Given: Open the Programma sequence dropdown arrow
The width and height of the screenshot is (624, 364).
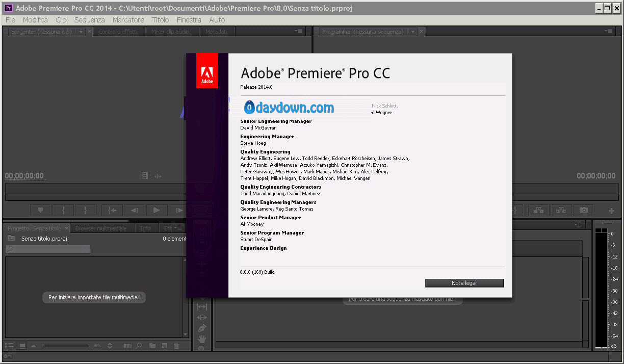Looking at the screenshot, I should (x=412, y=32).
